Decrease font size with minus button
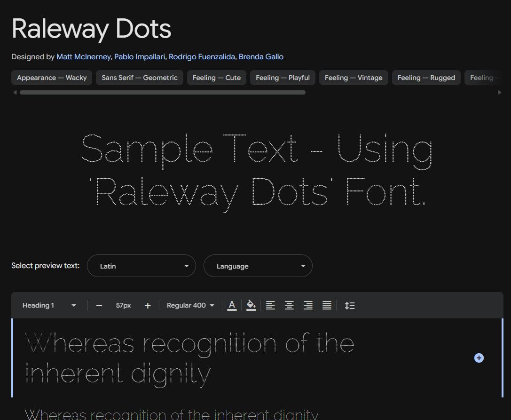Screen dimensions: 511x420 point(99,306)
